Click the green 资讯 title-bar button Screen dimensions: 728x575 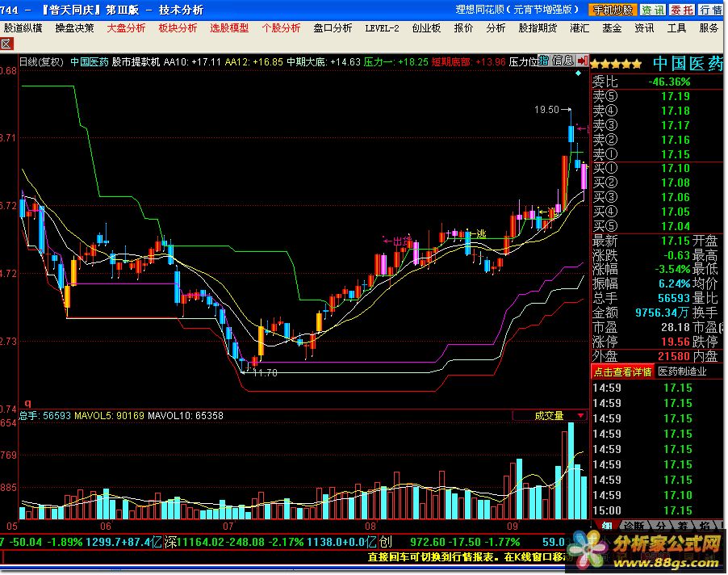pos(653,10)
